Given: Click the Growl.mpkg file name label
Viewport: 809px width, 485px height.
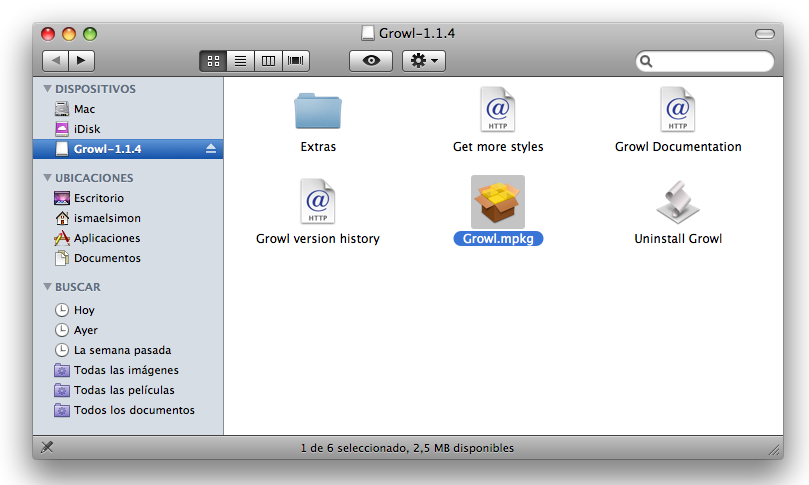Looking at the screenshot, I should tap(498, 238).
